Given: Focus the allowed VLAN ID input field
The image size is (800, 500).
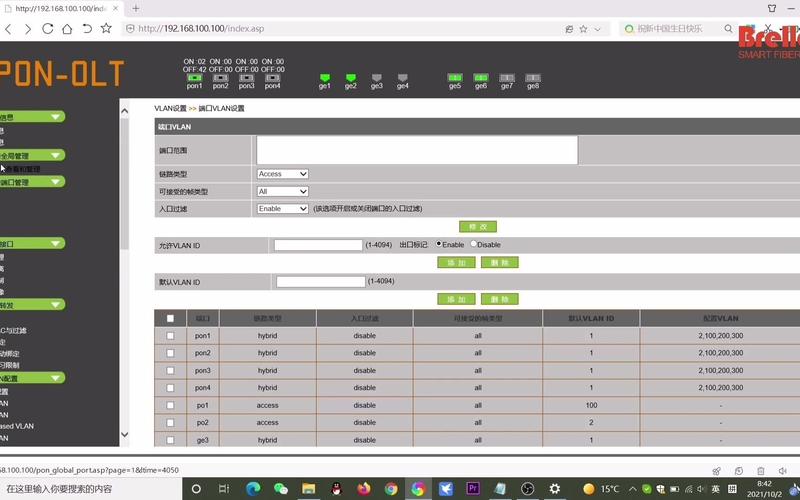Looking at the screenshot, I should (x=318, y=245).
